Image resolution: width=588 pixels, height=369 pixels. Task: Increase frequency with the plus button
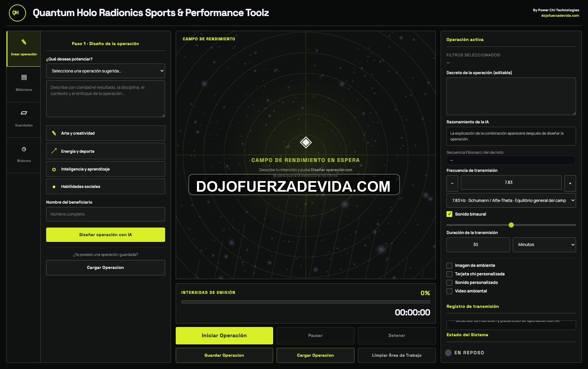pyautogui.click(x=570, y=183)
